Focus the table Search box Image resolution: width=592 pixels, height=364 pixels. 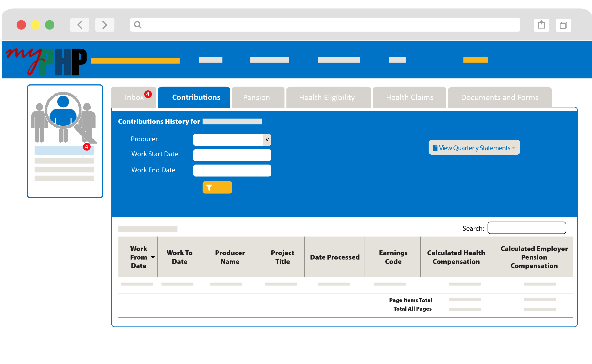[x=527, y=228]
